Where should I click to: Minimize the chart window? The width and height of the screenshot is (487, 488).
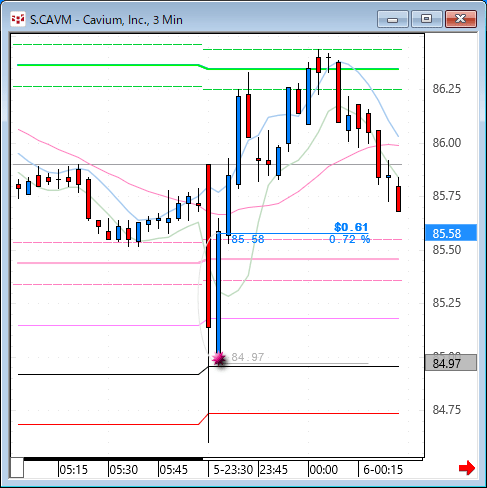coord(393,19)
